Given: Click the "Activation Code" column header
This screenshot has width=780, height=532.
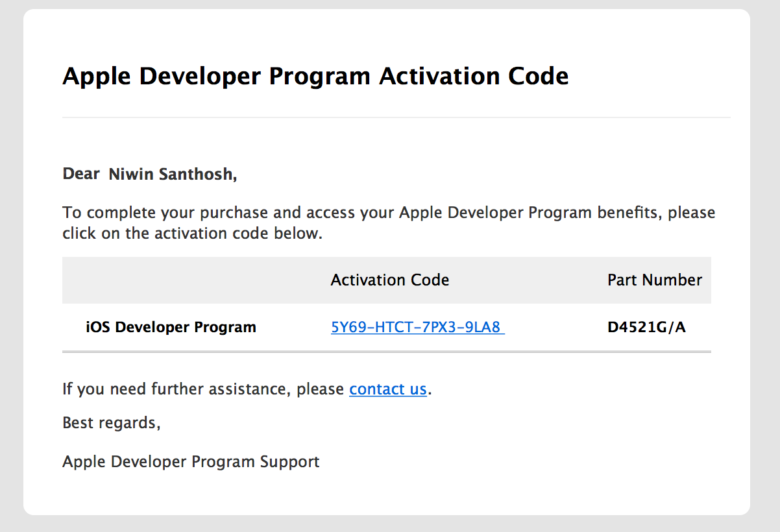Looking at the screenshot, I should 389,280.
